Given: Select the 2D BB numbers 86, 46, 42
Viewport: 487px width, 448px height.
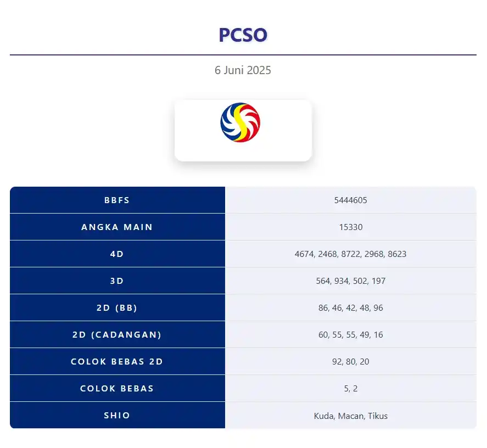Looking at the screenshot, I should [337, 308].
